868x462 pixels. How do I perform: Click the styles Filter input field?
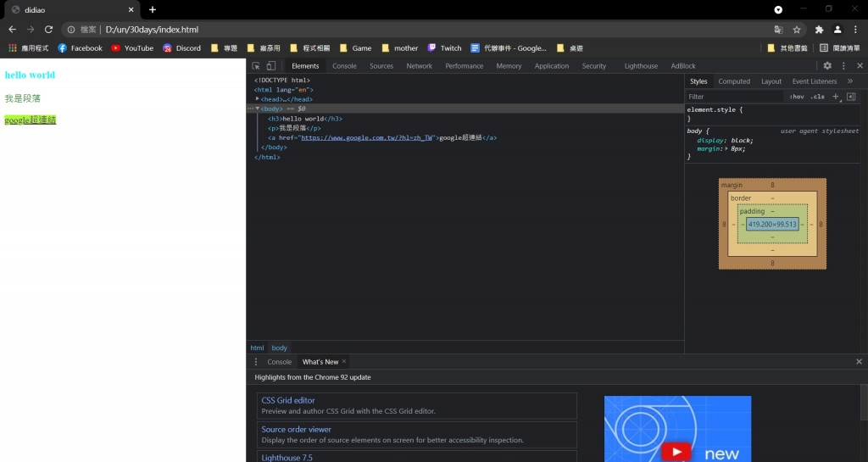735,97
